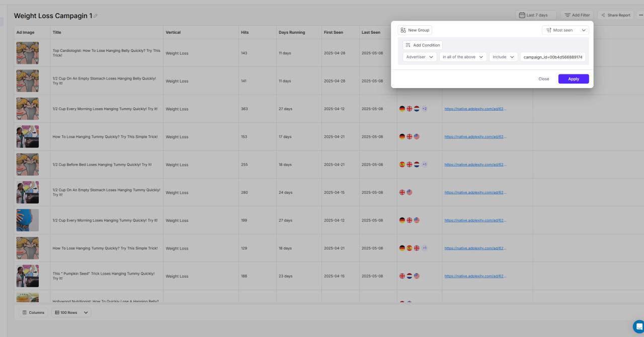Image resolution: width=644 pixels, height=337 pixels.
Task: Click the campaign_id filter value field
Action: (552, 57)
